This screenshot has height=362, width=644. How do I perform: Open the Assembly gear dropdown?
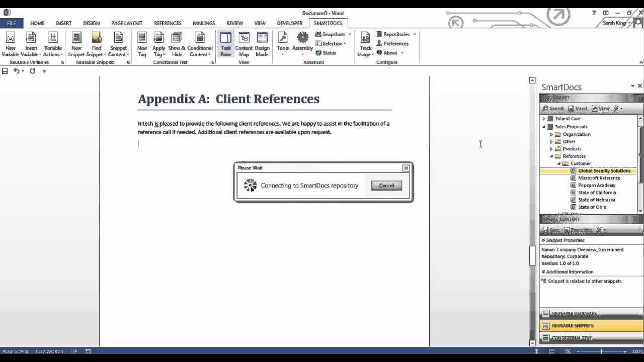click(302, 45)
